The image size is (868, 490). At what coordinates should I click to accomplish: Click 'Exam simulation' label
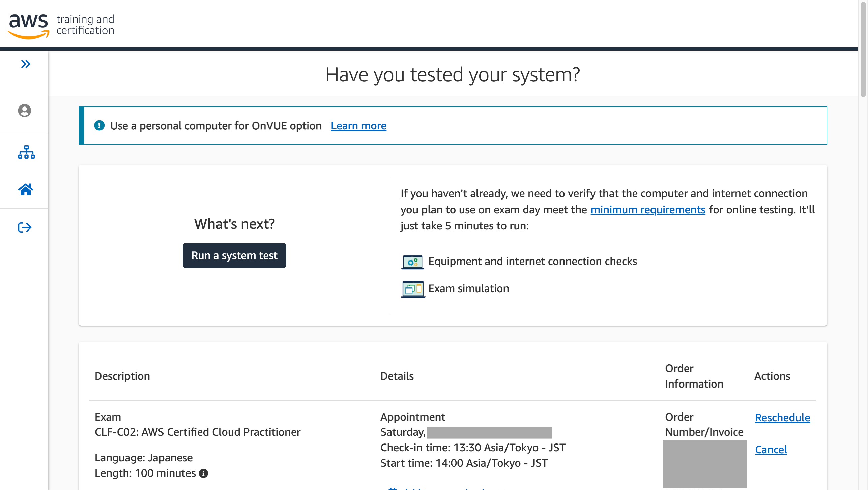pos(469,288)
